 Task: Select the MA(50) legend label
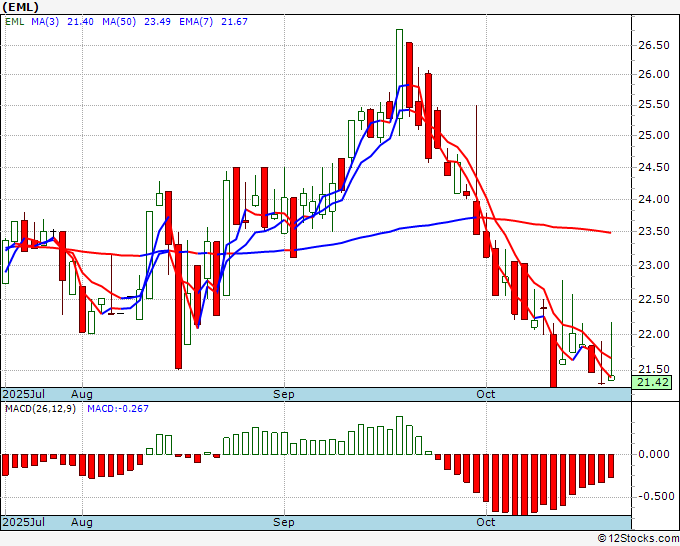click(x=119, y=22)
